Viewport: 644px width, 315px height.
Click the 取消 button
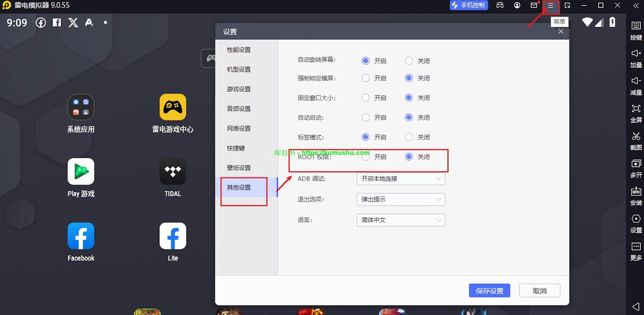pyautogui.click(x=539, y=291)
